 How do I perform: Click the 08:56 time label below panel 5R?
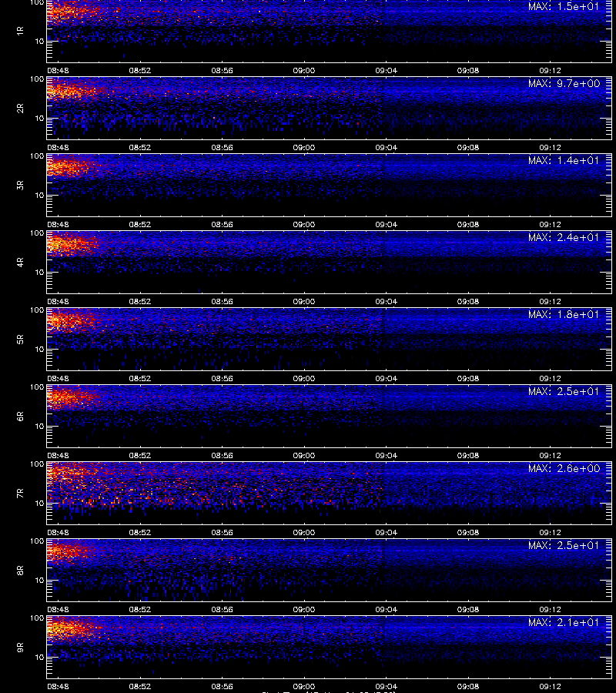(222, 379)
